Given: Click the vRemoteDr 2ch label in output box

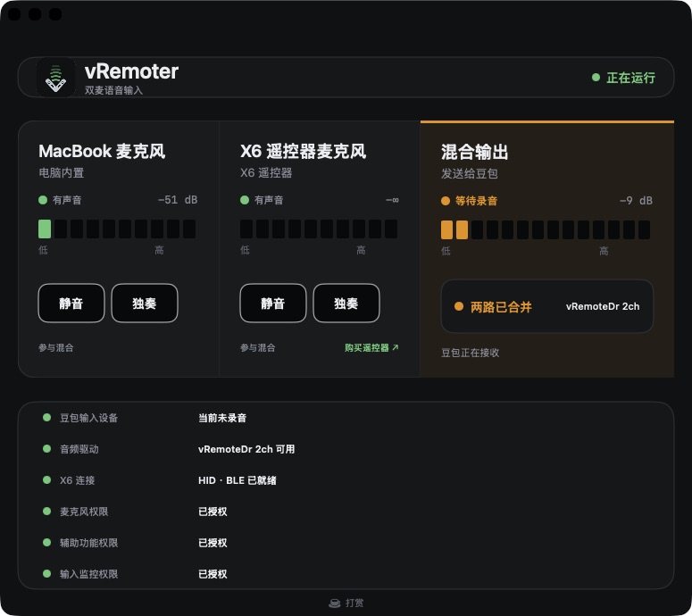Looking at the screenshot, I should tap(603, 306).
